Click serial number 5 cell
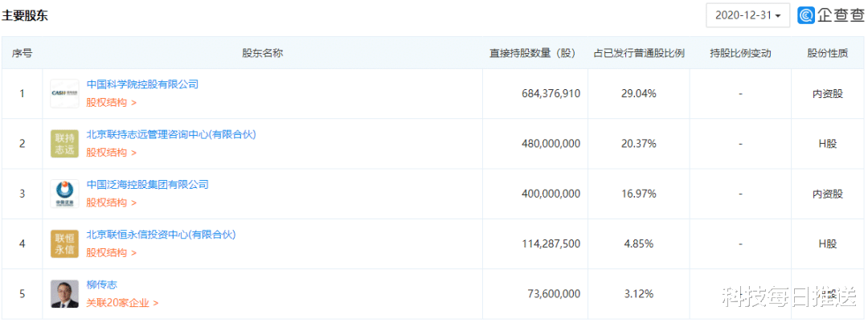Image resolution: width=868 pixels, height=323 pixels. click(23, 294)
